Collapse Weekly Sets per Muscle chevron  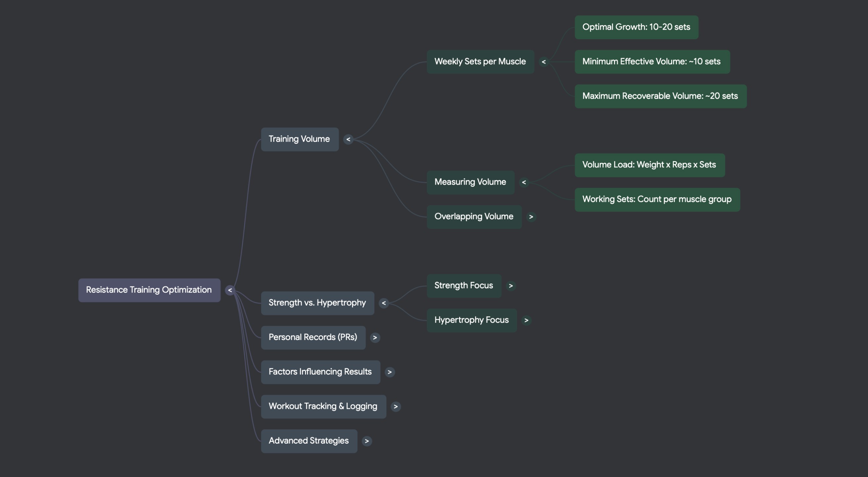click(543, 62)
